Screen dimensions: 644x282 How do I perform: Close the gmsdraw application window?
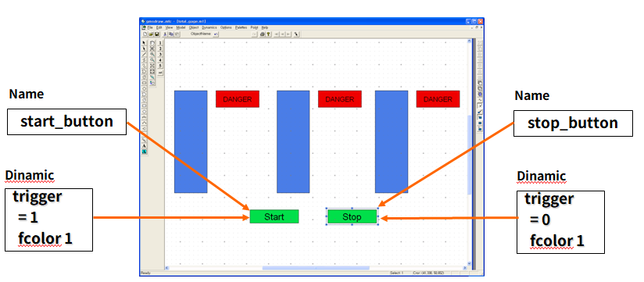(x=481, y=21)
